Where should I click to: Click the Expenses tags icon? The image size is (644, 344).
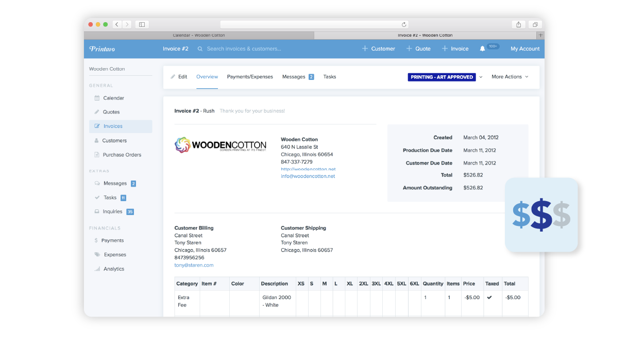97,254
